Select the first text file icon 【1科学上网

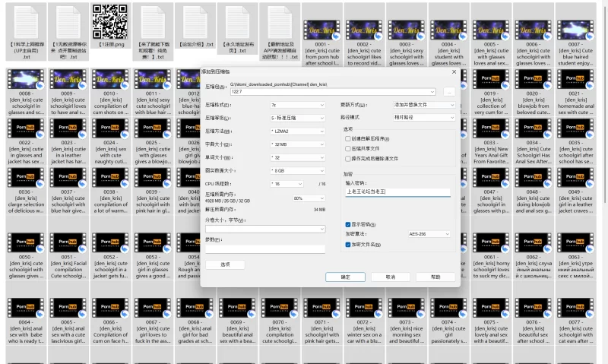coord(25,21)
